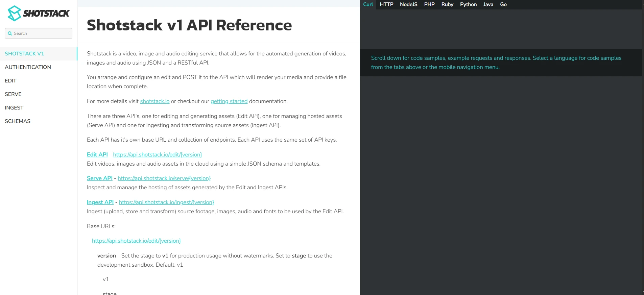Focus the Search input field
This screenshot has height=295, width=644.
click(39, 33)
